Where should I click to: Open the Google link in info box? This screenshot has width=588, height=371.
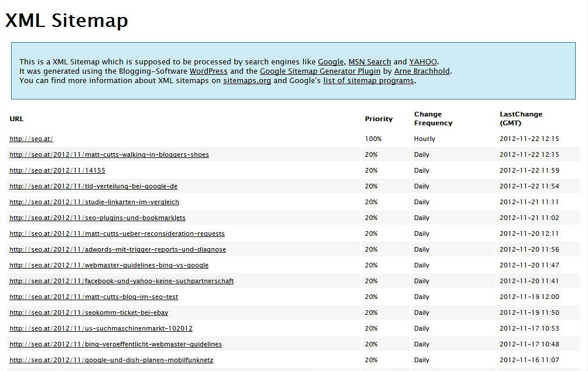[331, 62]
